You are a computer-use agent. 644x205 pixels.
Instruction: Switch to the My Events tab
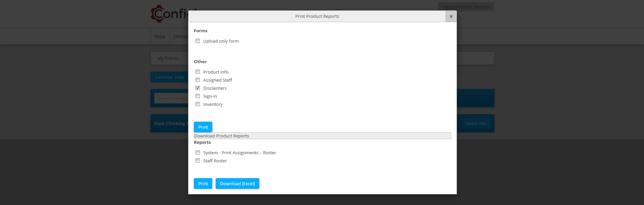click(x=168, y=58)
